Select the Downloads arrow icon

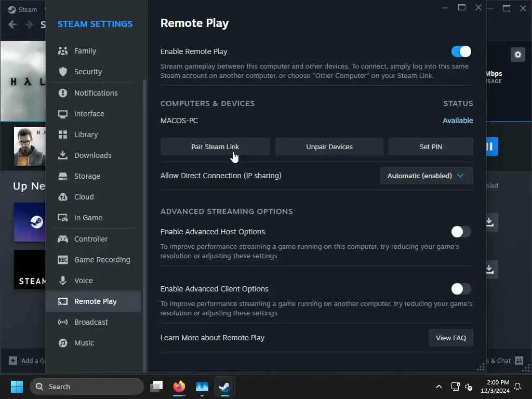coord(63,155)
